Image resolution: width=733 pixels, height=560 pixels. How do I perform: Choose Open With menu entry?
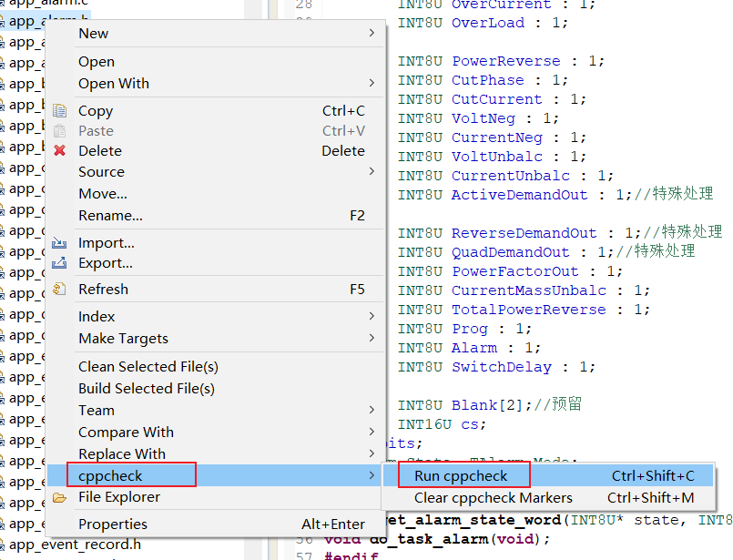pos(216,83)
